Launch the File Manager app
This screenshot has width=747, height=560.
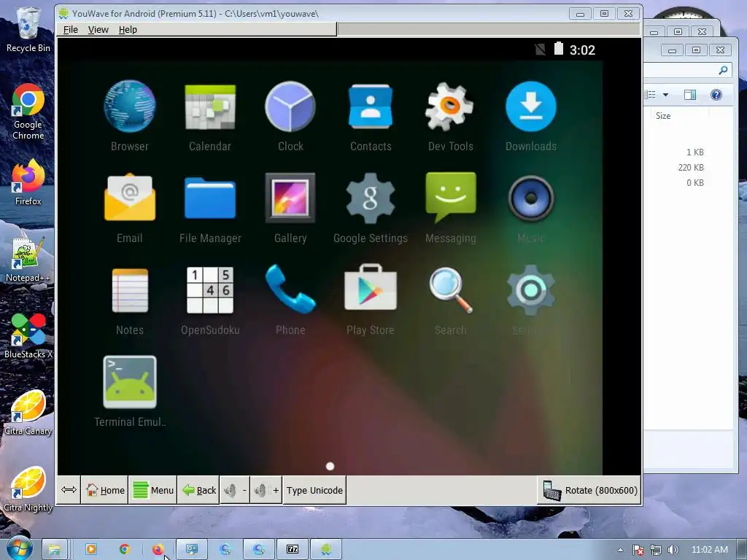pyautogui.click(x=210, y=198)
